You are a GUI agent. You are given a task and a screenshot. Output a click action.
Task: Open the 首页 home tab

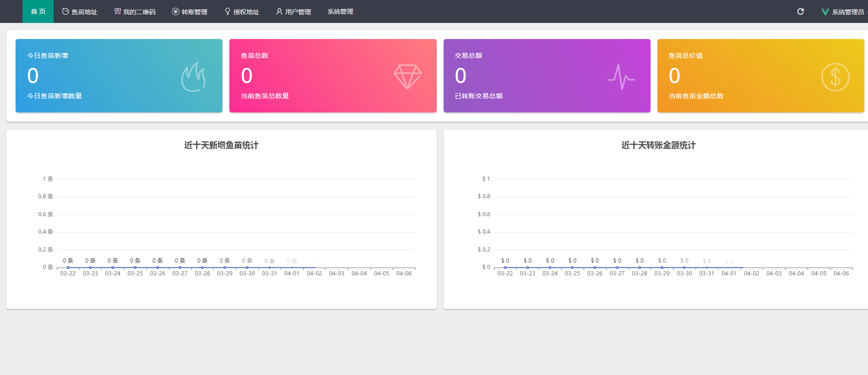[x=38, y=11]
